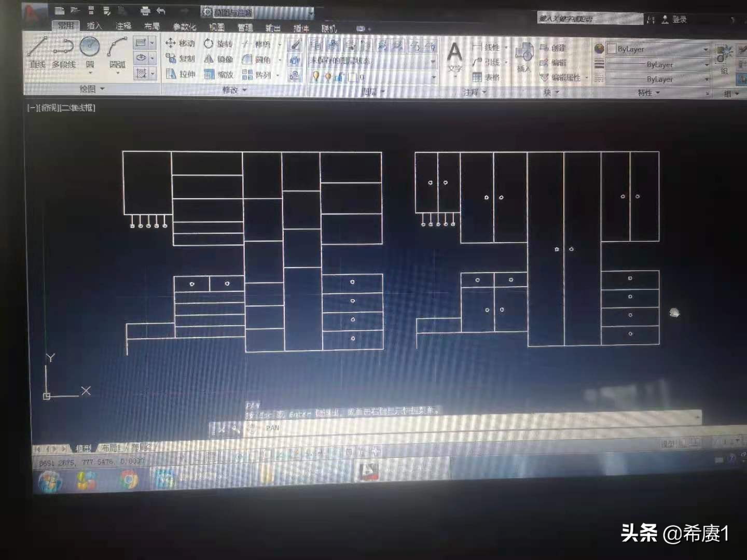Switch to the 插入 ribbon tab
747x560 pixels.
(x=94, y=26)
